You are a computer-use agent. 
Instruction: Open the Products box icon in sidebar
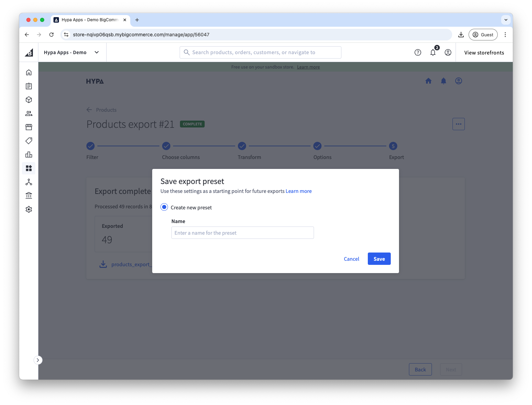coord(29,100)
